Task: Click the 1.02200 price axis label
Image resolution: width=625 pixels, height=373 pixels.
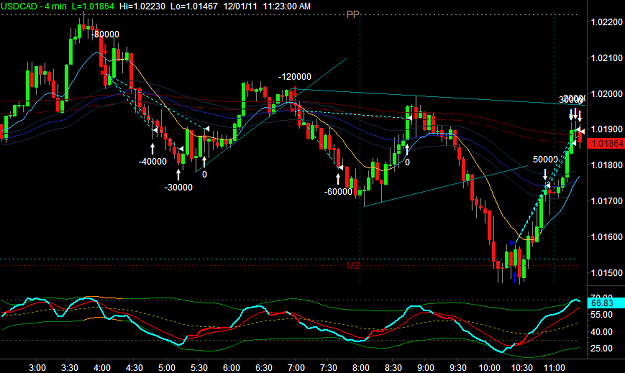Action: [x=606, y=22]
